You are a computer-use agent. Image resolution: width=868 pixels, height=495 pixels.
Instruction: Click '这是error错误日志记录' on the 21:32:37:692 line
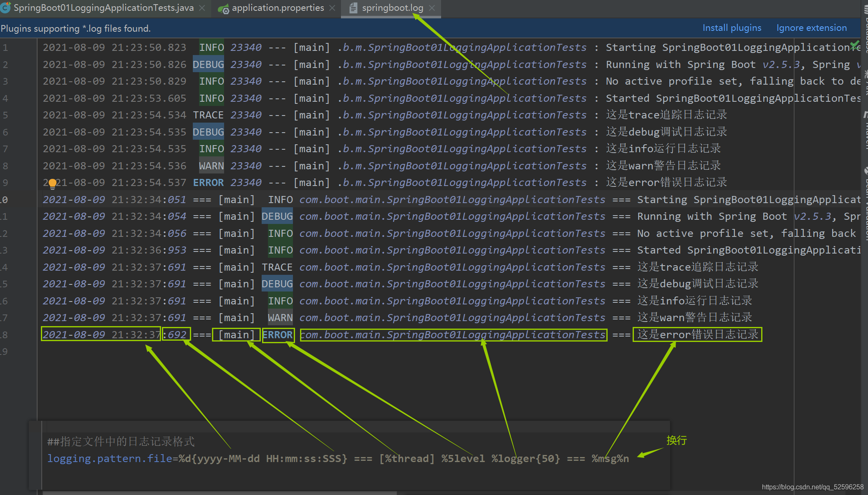698,334
